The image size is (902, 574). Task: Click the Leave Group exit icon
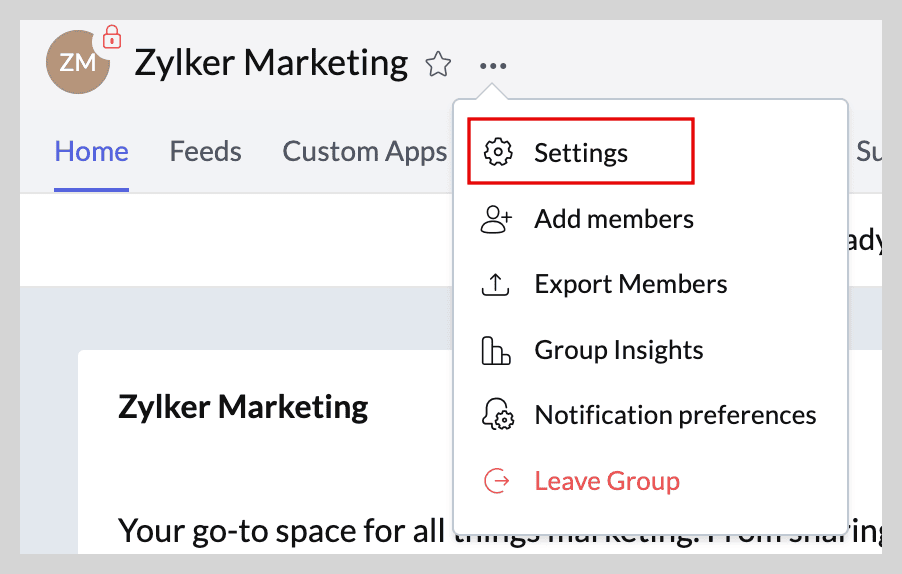497,481
